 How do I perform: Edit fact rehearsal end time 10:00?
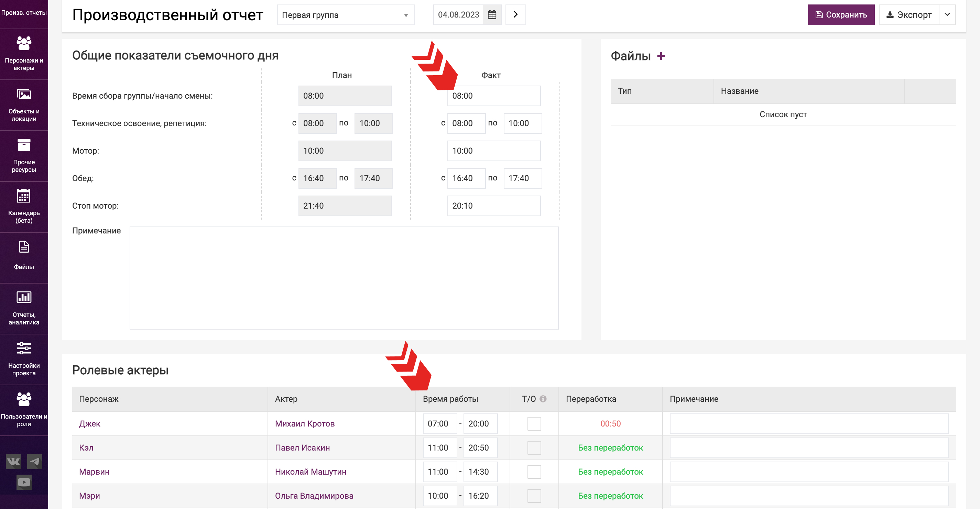click(x=523, y=123)
